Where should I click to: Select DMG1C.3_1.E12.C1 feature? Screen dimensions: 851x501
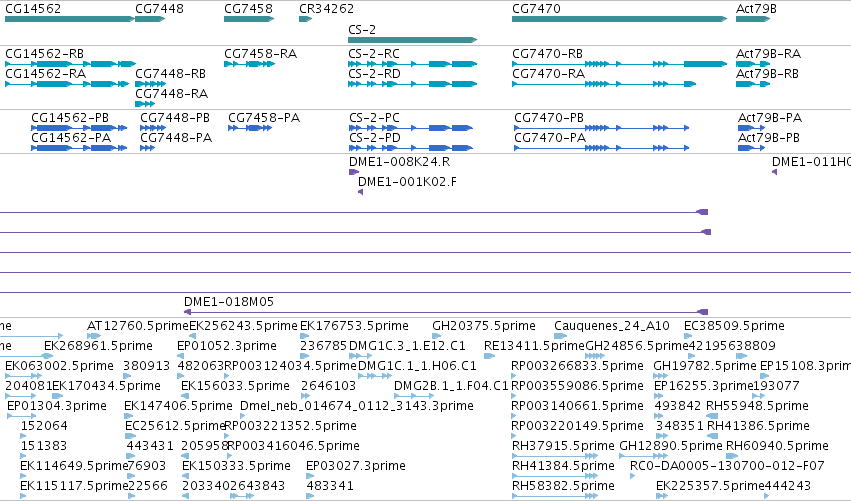(x=360, y=356)
